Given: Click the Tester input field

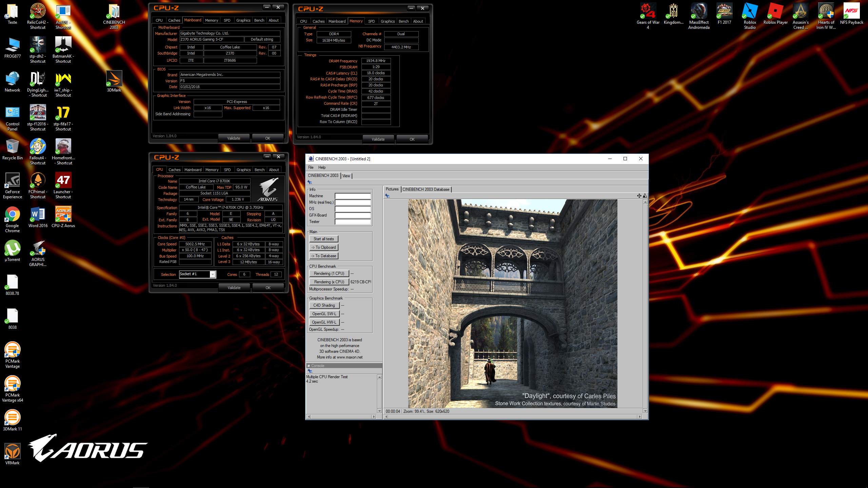Looking at the screenshot, I should [x=353, y=222].
